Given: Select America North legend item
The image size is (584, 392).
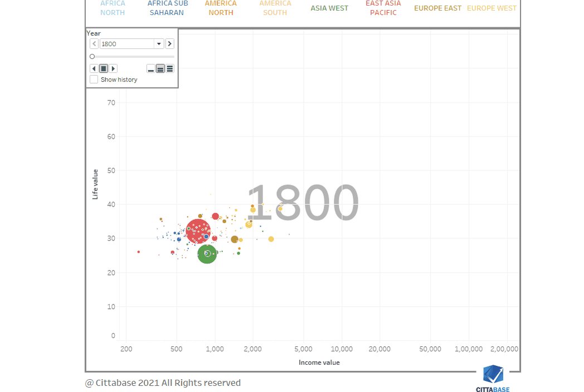Looking at the screenshot, I should coord(221,8).
